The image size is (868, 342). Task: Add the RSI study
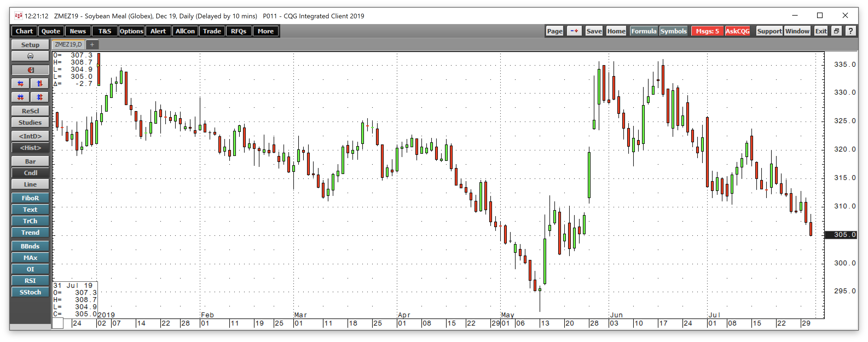(x=30, y=281)
